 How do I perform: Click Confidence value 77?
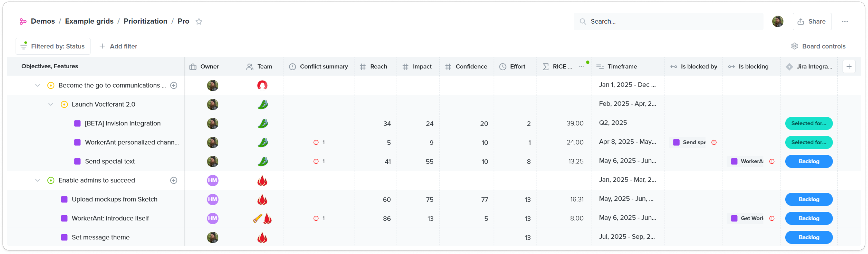point(484,200)
